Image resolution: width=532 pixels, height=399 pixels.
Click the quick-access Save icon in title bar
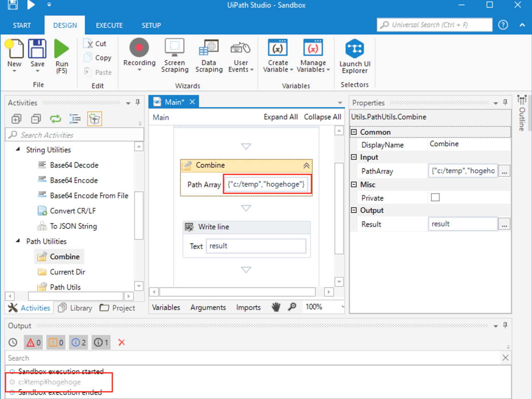tap(13, 5)
